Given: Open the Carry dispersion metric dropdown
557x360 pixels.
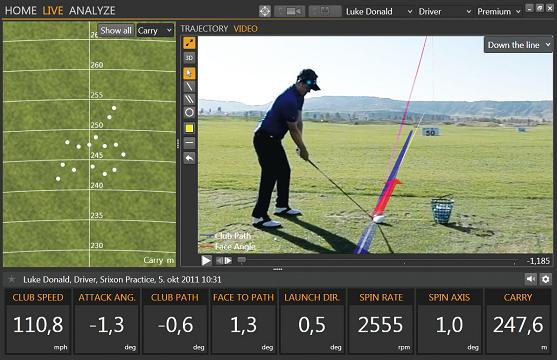Looking at the screenshot, I should point(155,31).
